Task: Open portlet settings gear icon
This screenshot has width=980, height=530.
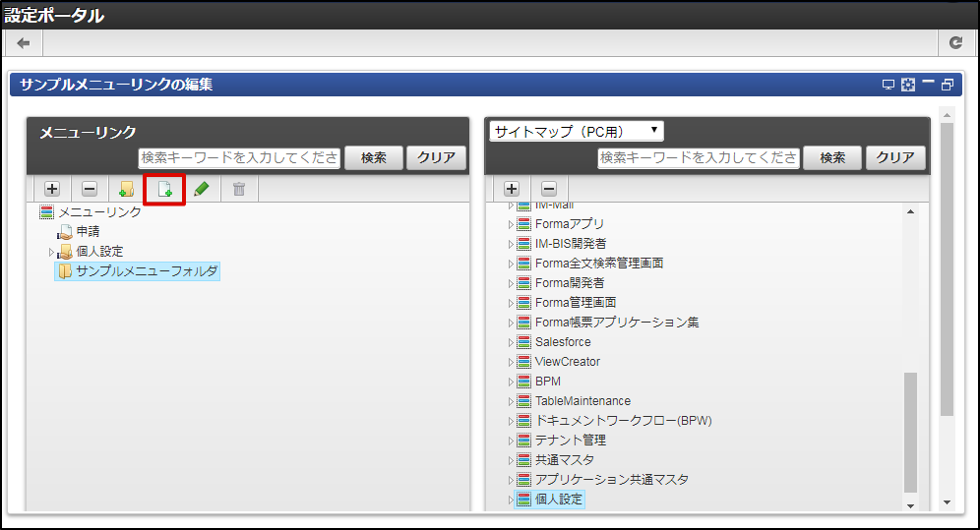Action: coord(908,85)
